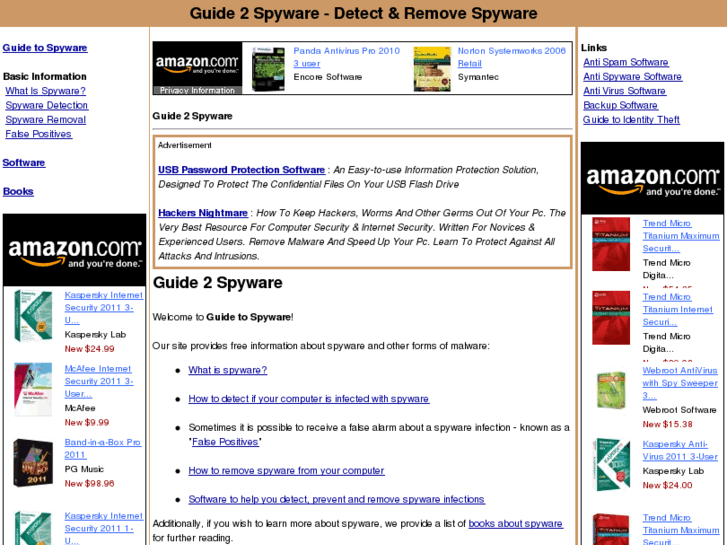727x545 pixels.
Task: Open the Hackers Nightmare ad link
Action: click(203, 213)
